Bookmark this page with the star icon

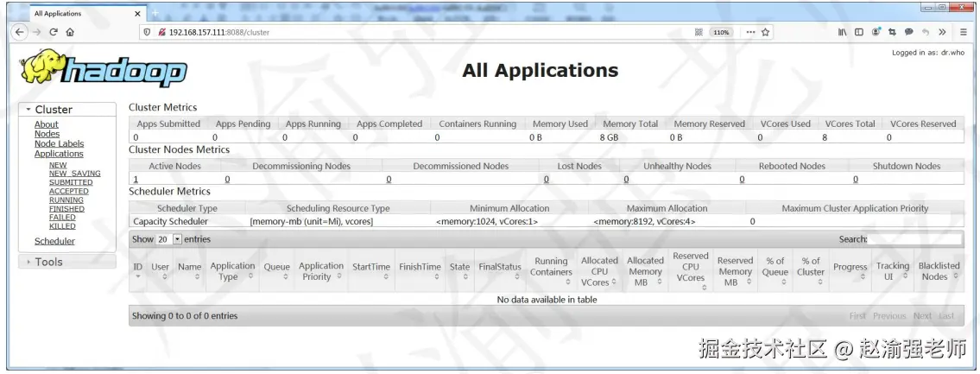pos(765,32)
